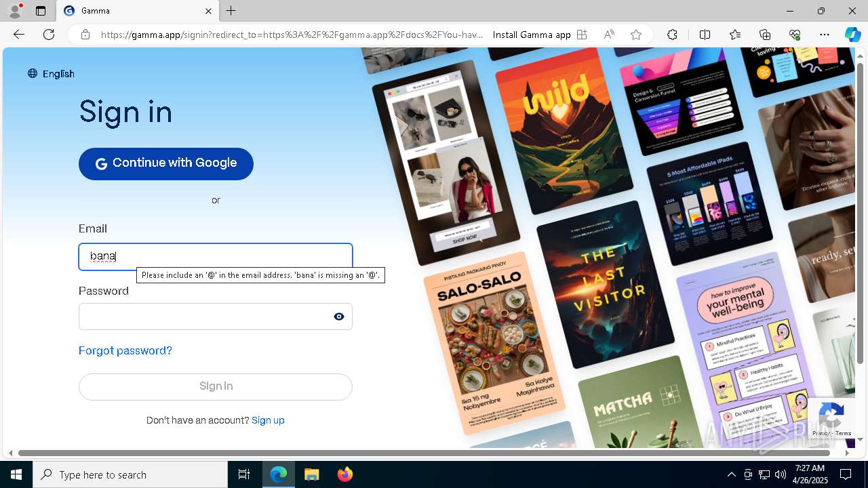Open a new tab with plus
868x488 pixels.
231,11
